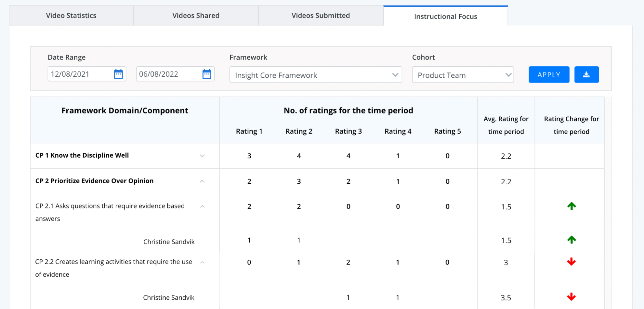This screenshot has width=644, height=309.
Task: Click the average rating 2.2 for CP 1
Action: coord(506,156)
